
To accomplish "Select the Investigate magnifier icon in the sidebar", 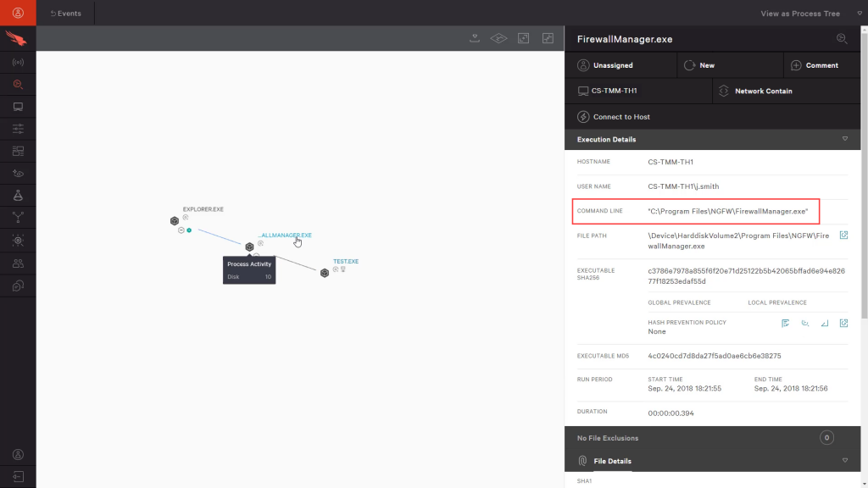I will pyautogui.click(x=19, y=84).
